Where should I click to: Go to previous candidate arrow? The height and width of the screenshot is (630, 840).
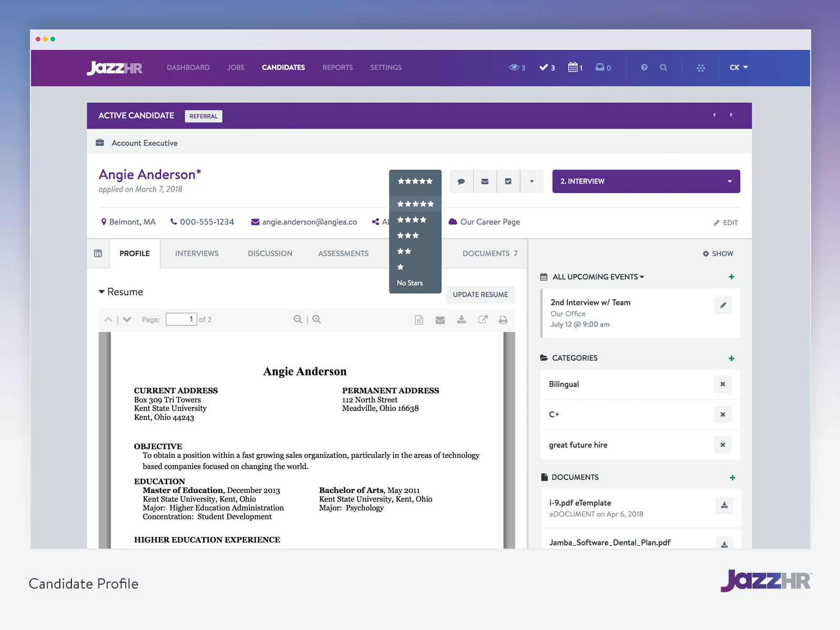714,115
